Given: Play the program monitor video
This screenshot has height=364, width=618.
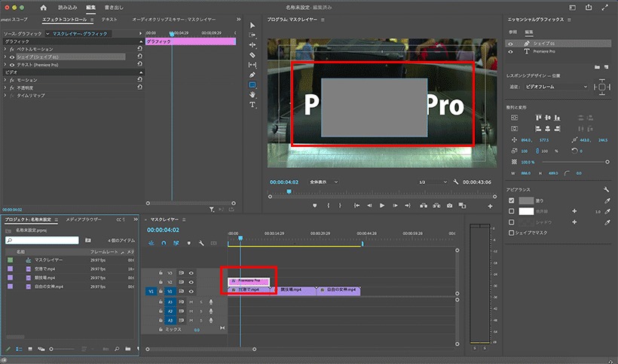Looking at the screenshot, I should (382, 206).
